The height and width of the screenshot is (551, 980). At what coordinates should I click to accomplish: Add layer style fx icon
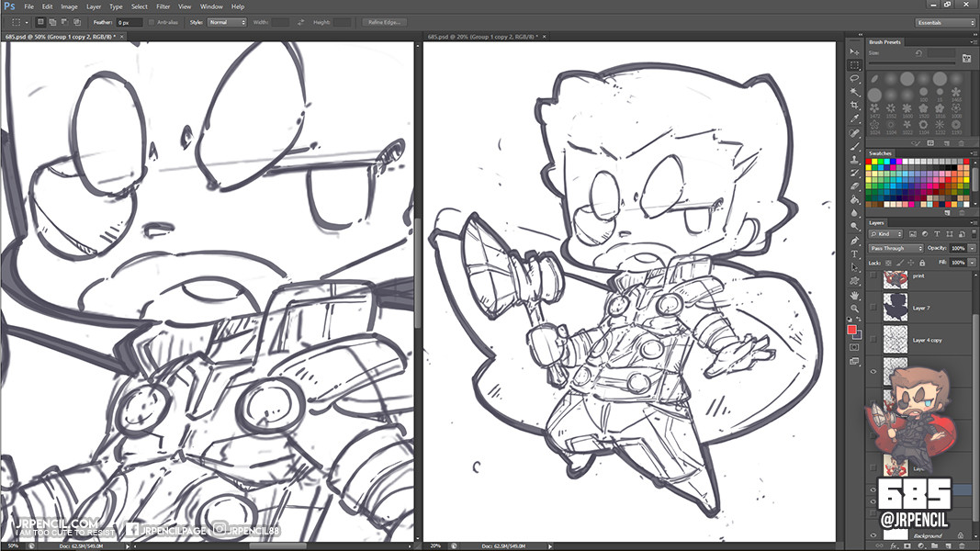click(893, 546)
